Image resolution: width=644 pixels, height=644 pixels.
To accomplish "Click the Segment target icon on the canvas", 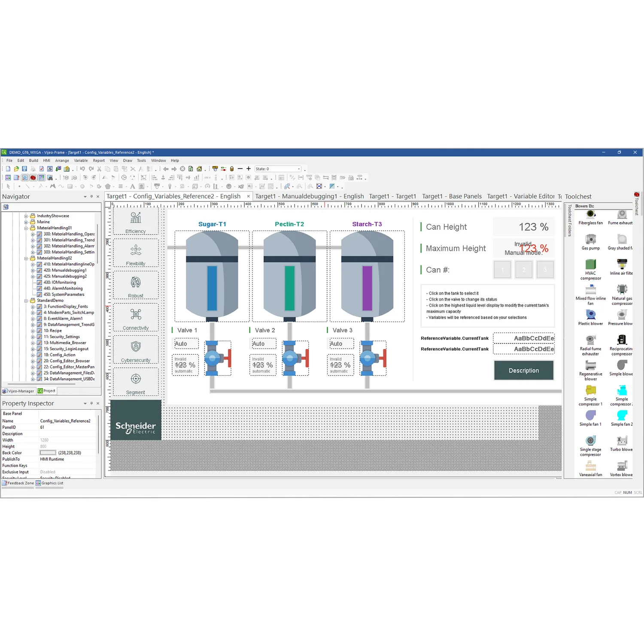I will tap(136, 379).
